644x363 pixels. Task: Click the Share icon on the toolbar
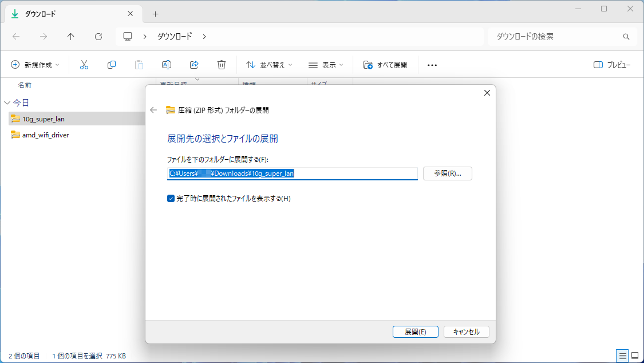click(194, 64)
